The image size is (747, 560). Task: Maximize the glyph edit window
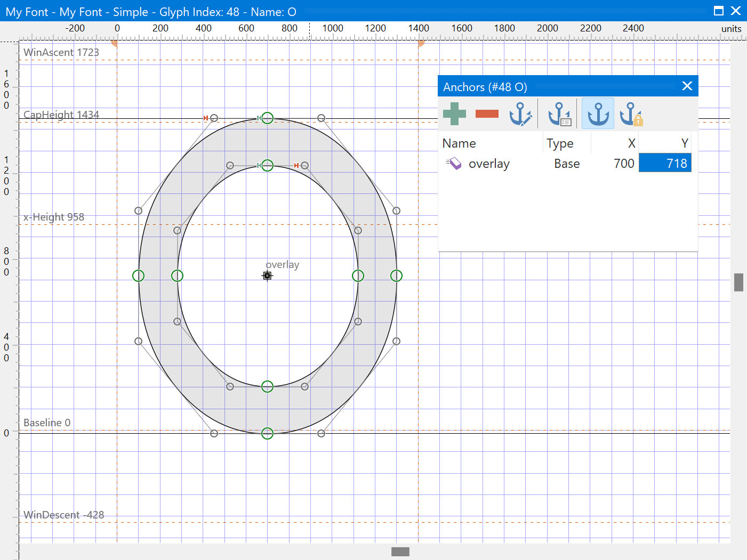pyautogui.click(x=719, y=11)
